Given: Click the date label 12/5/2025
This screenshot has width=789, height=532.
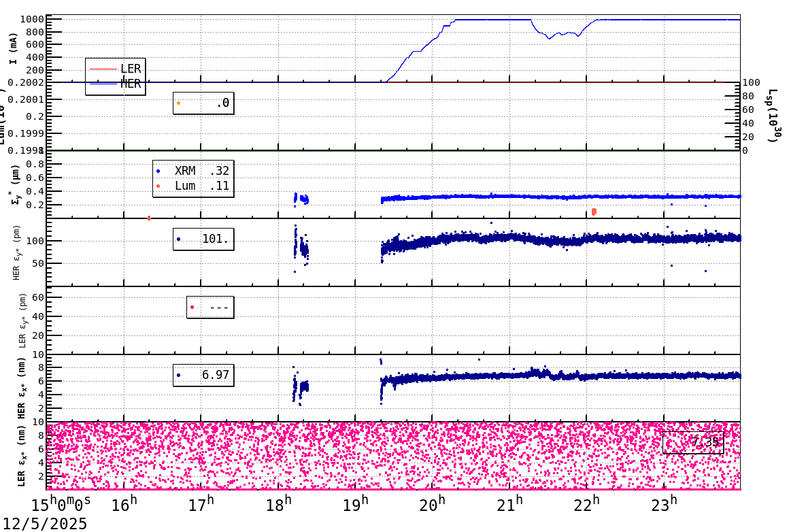Looking at the screenshot, I should [x=42, y=524].
